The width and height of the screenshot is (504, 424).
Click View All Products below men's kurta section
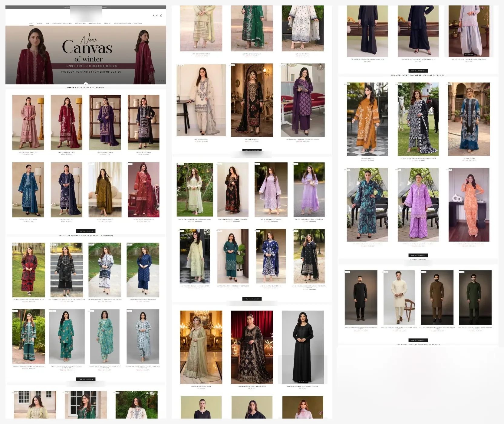[x=418, y=340]
